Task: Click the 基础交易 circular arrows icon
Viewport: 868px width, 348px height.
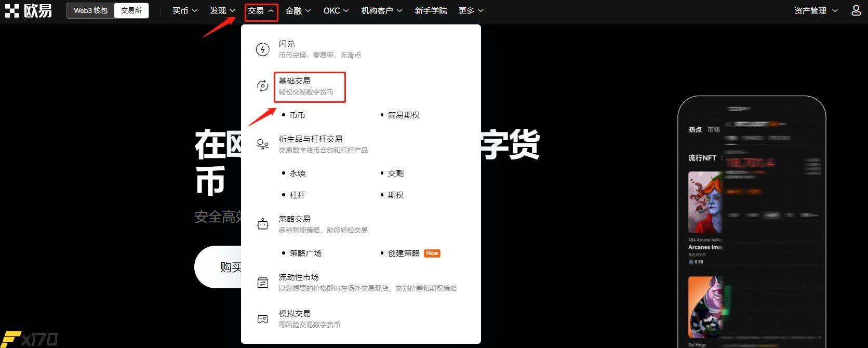Action: 263,86
